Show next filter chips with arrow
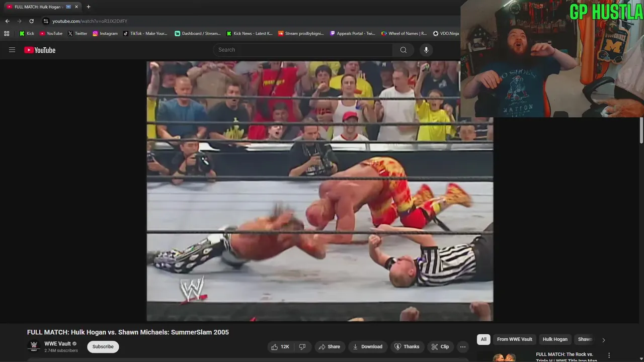The image size is (644, 362). (x=604, y=340)
